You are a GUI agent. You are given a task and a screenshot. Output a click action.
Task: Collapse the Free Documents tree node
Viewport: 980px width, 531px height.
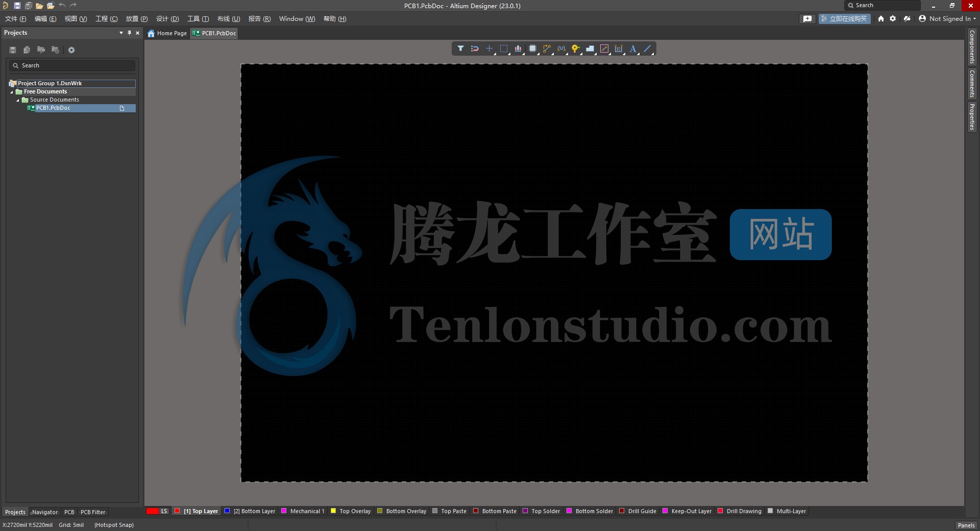point(12,92)
